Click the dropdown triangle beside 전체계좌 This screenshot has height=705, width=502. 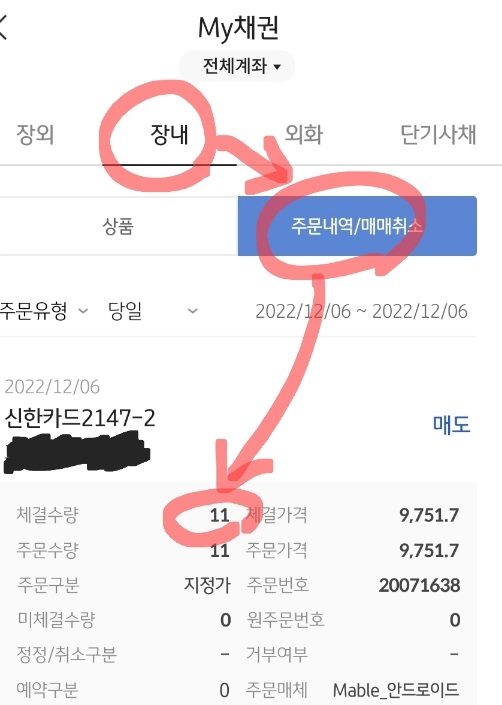tap(277, 67)
